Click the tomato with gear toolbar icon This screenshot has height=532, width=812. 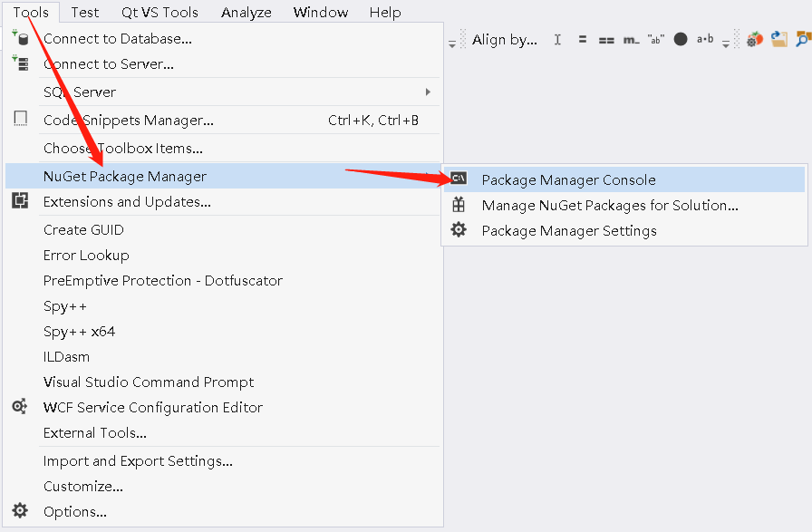point(755,39)
